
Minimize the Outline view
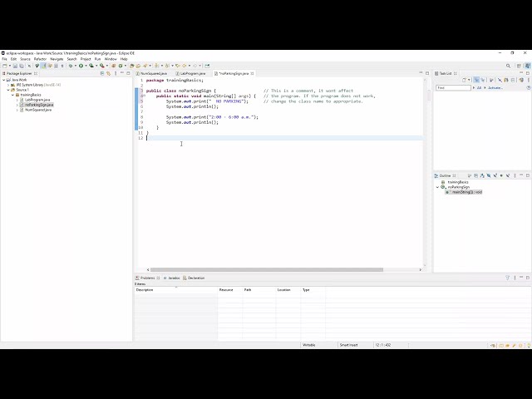point(521,175)
